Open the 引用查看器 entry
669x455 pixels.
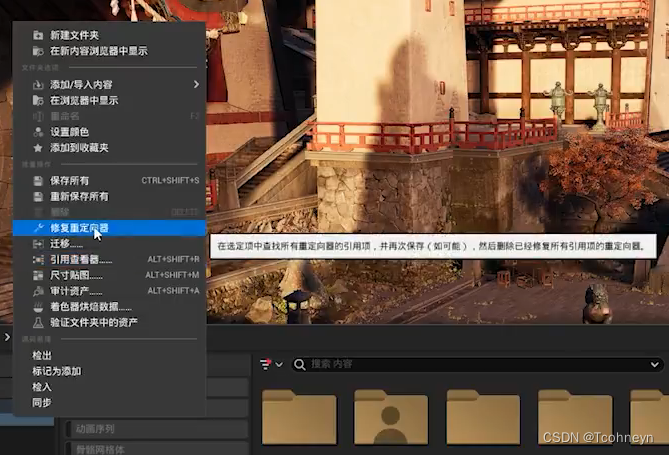109,260
